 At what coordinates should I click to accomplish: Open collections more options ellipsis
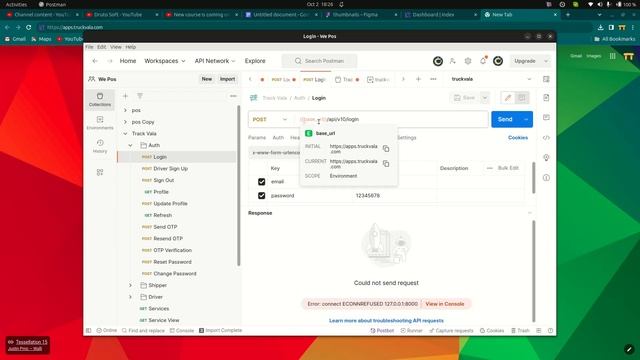233,96
